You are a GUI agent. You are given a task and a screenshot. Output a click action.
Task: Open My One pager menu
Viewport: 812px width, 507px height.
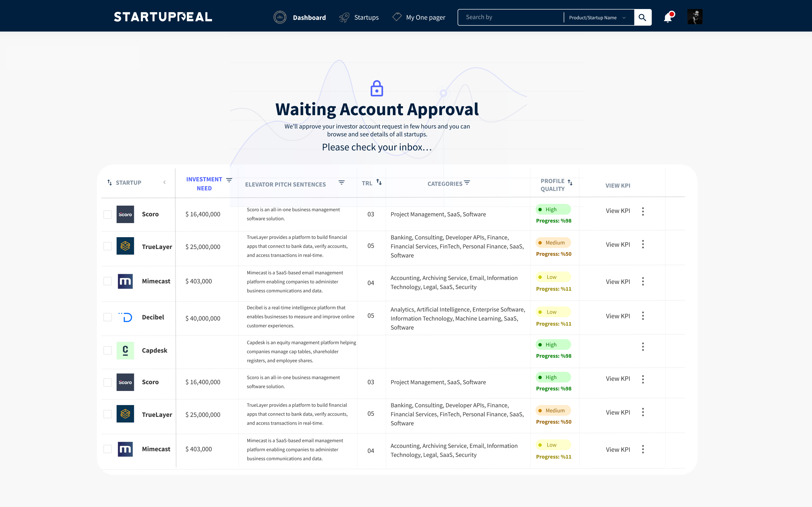(425, 17)
